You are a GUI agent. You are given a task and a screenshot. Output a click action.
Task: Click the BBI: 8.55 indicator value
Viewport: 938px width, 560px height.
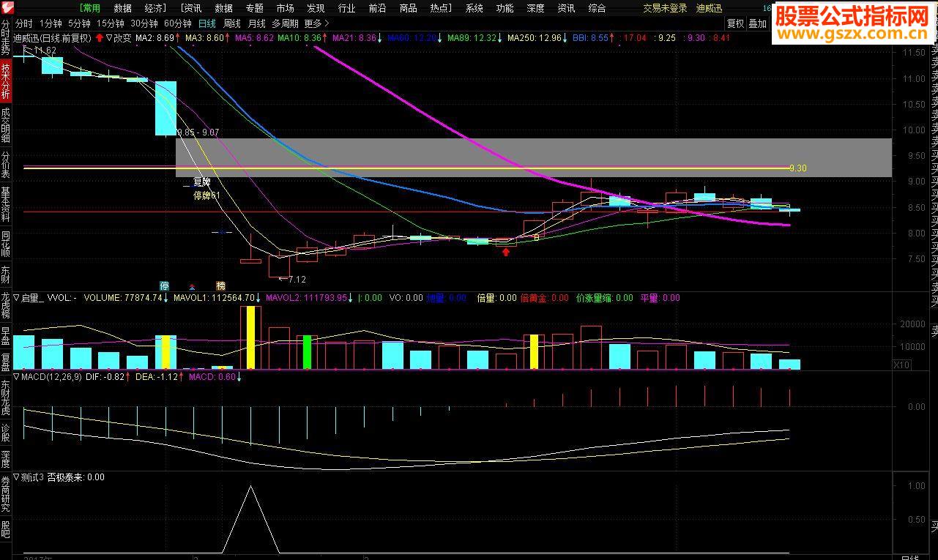[590, 37]
